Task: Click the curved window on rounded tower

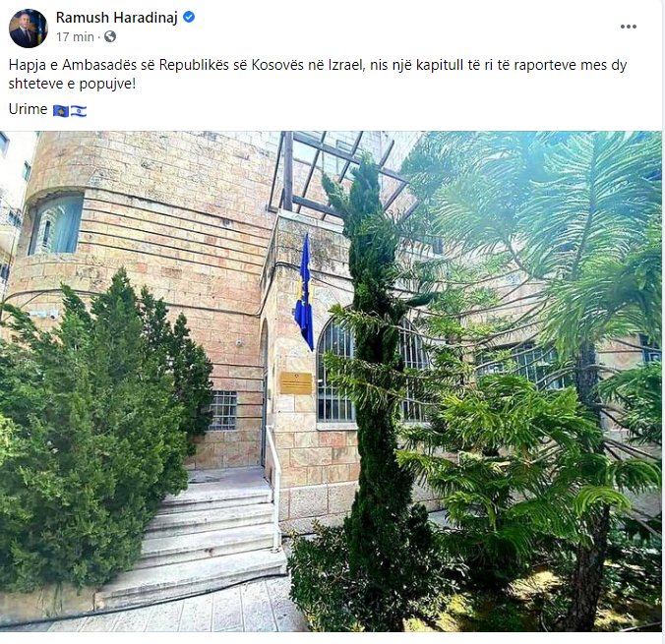Action: (56, 225)
